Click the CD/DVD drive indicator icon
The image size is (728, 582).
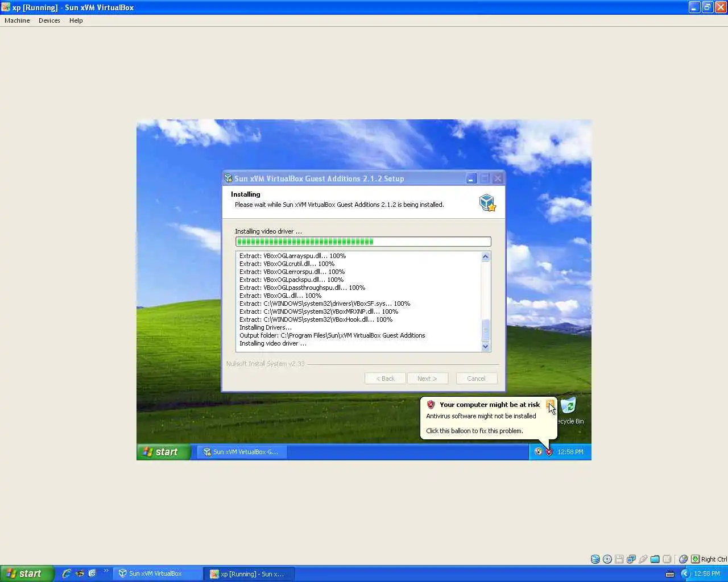pos(607,559)
